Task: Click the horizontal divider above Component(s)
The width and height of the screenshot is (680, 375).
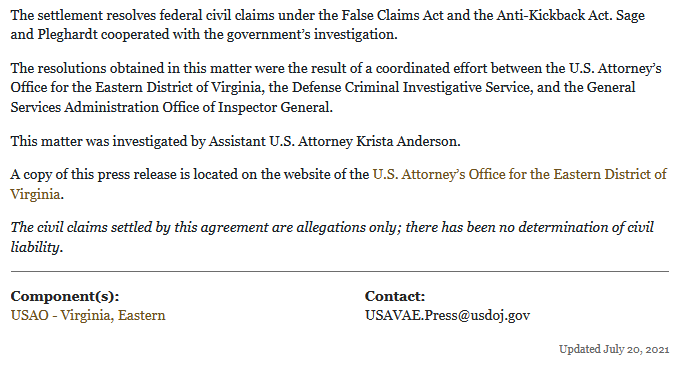Action: point(340,272)
